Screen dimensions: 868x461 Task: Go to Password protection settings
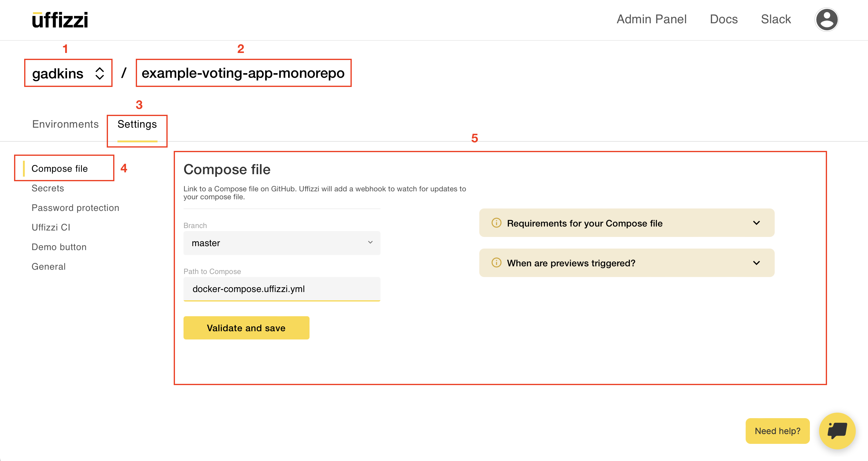[x=76, y=208]
